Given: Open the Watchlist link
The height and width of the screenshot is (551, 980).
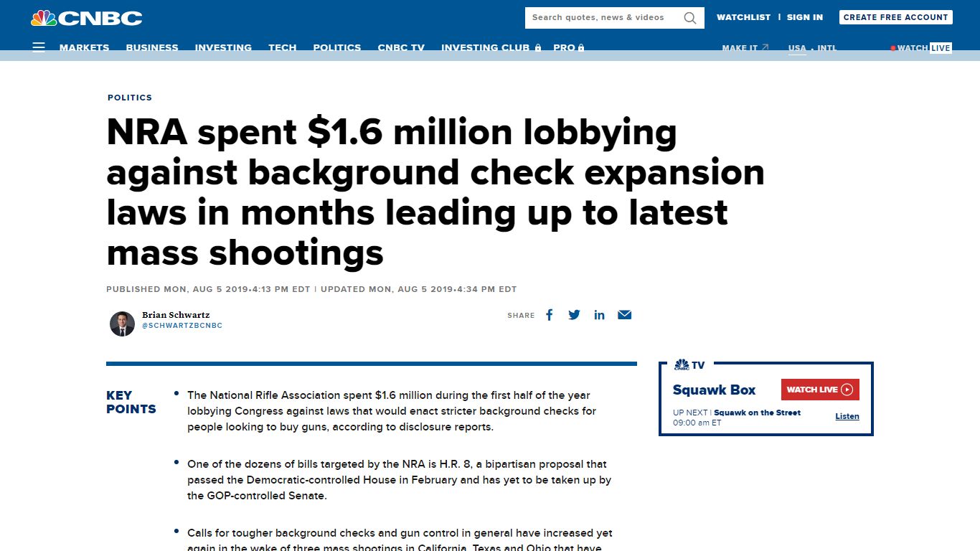Looking at the screenshot, I should coord(743,17).
